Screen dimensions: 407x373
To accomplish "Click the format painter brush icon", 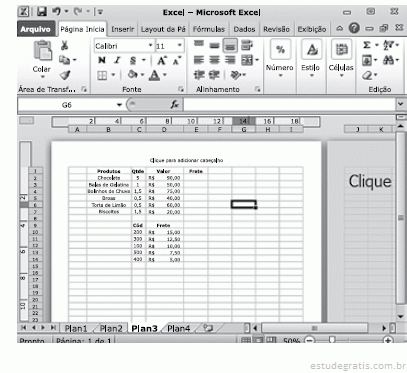I will pyautogui.click(x=65, y=75).
